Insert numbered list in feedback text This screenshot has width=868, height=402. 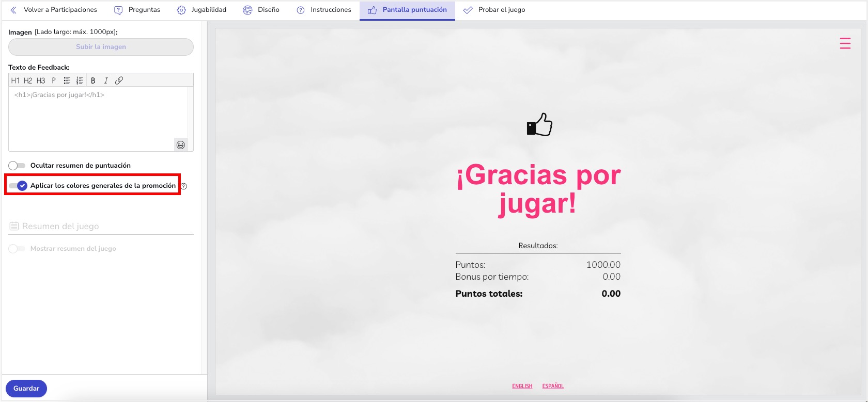(x=80, y=81)
